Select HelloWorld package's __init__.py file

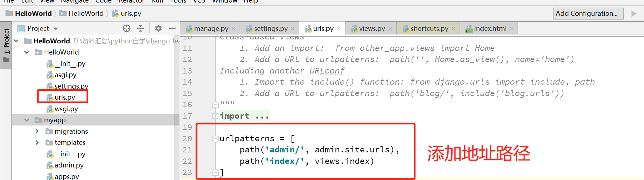pos(70,64)
